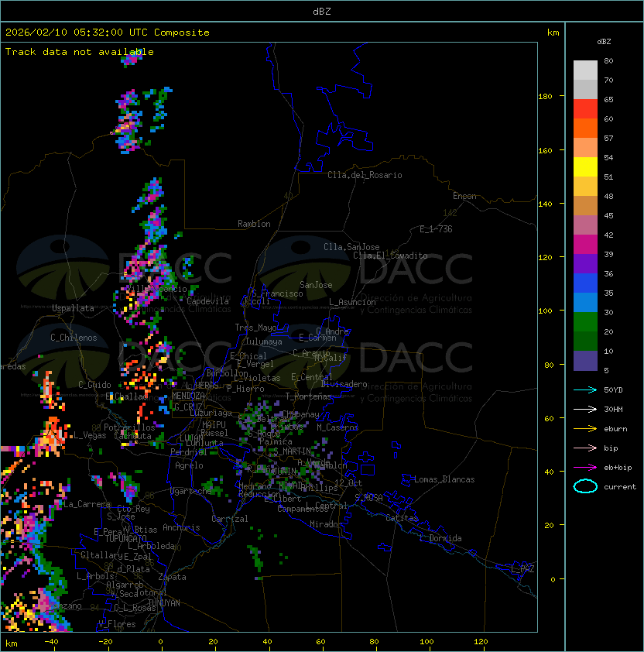Click the '180' km vertical axis tick
This screenshot has height=652, width=644.
coord(545,97)
